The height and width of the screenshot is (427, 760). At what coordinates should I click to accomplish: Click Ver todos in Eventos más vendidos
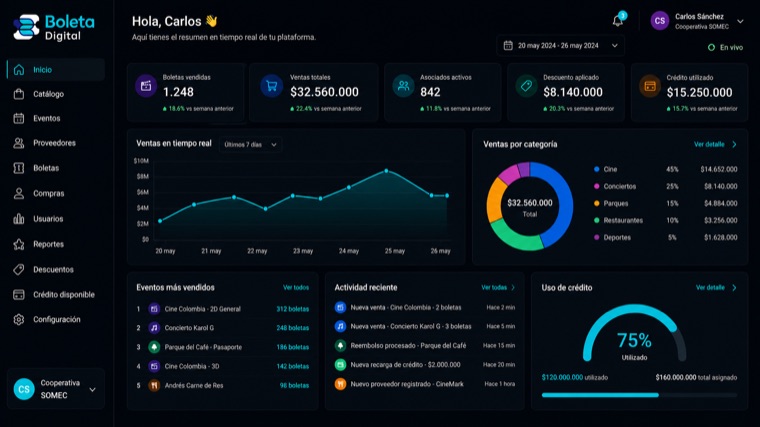(x=296, y=287)
